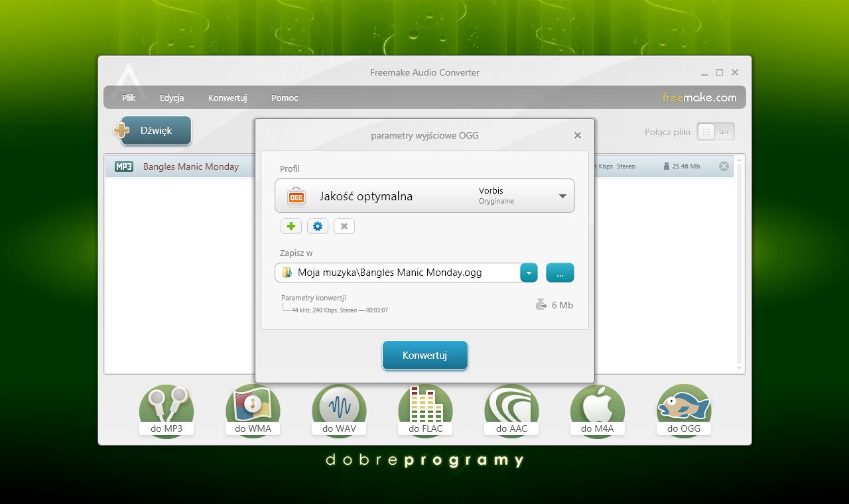Screen dimensions: 849x504
Task: Maximize the Freemake Audio Converter window
Action: pyautogui.click(x=720, y=72)
